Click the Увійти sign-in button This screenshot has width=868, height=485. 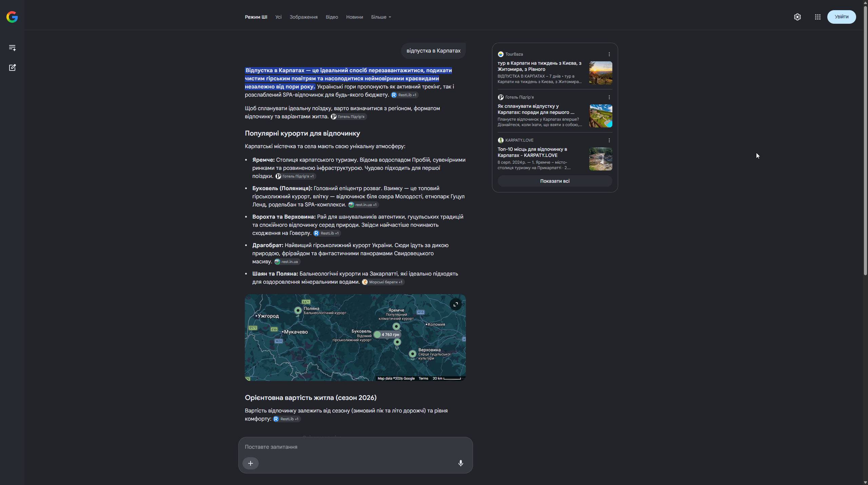[x=841, y=17]
